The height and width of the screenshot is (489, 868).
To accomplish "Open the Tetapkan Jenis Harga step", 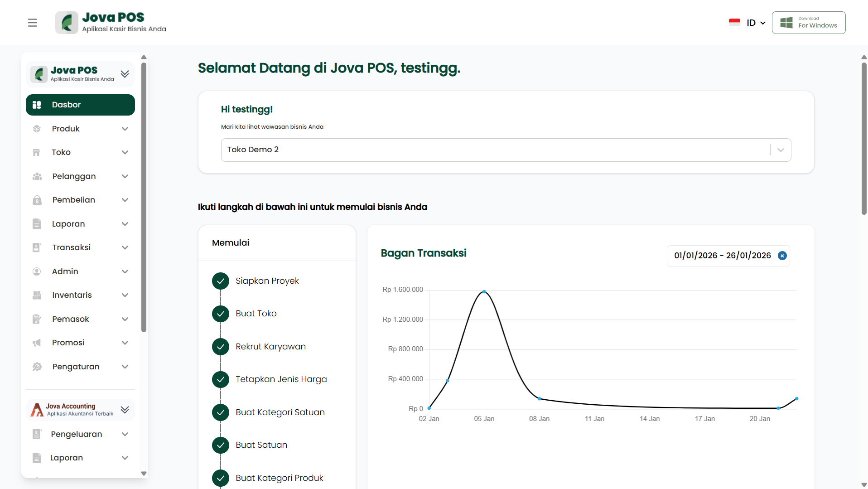I will (x=281, y=379).
